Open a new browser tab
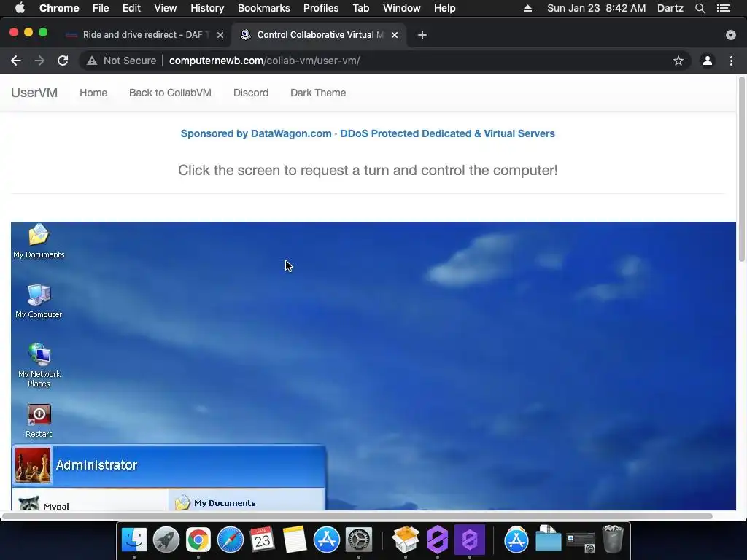 point(422,35)
